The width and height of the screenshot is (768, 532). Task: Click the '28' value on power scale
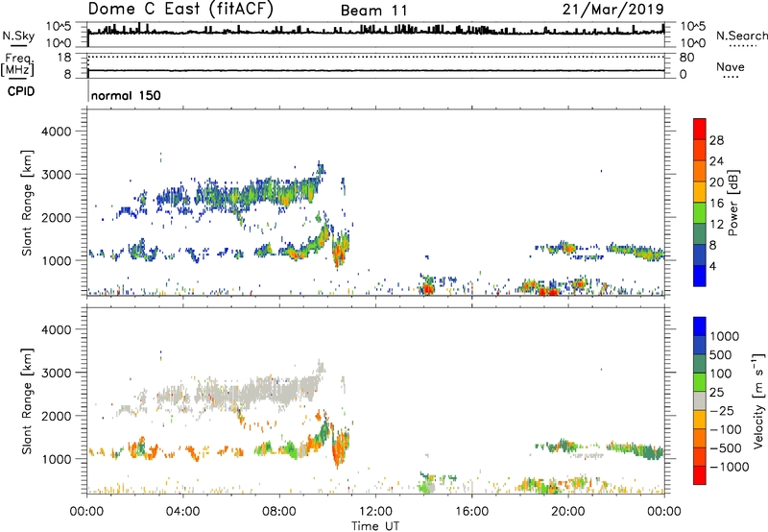[x=716, y=140]
